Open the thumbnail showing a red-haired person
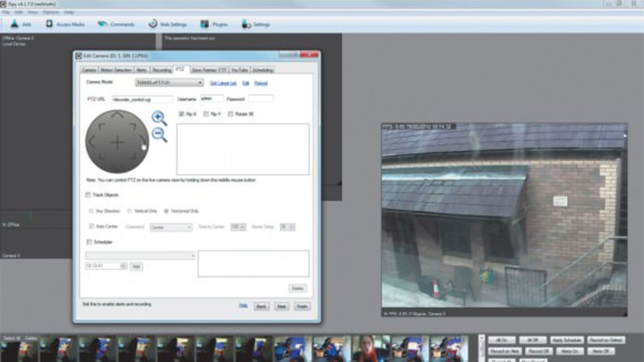Image resolution: width=644 pixels, height=362 pixels. coord(371,348)
